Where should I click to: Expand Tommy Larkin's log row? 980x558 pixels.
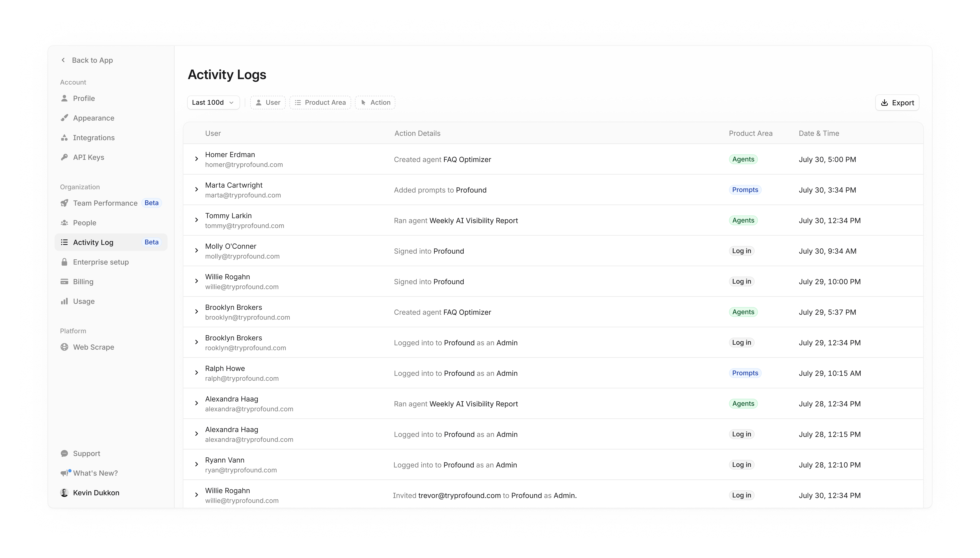(197, 220)
